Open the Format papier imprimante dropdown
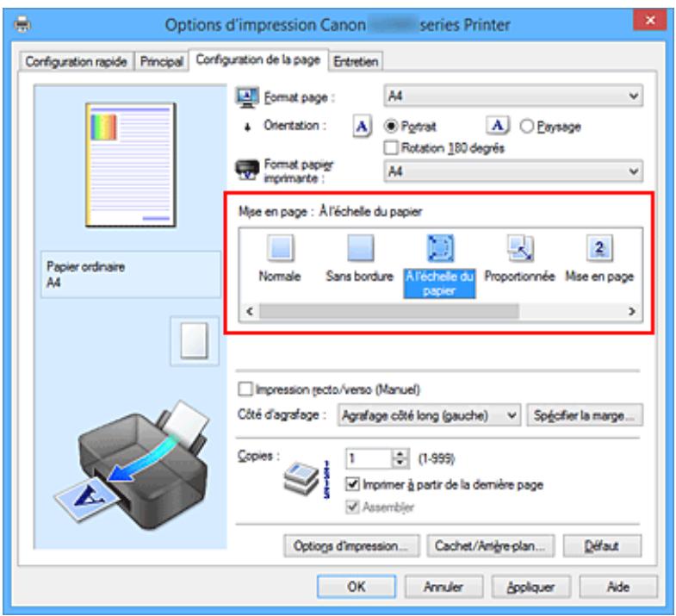The height and width of the screenshot is (616, 676). tap(513, 171)
